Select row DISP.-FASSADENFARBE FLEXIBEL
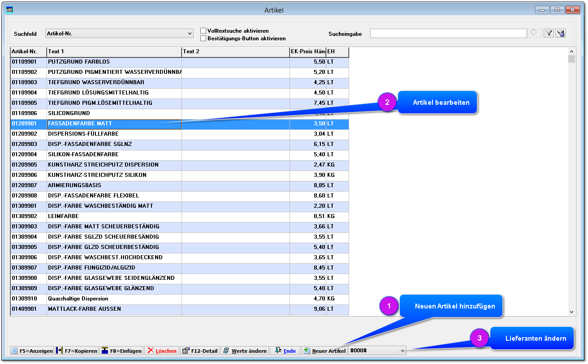The image size is (588, 364). 180,196
